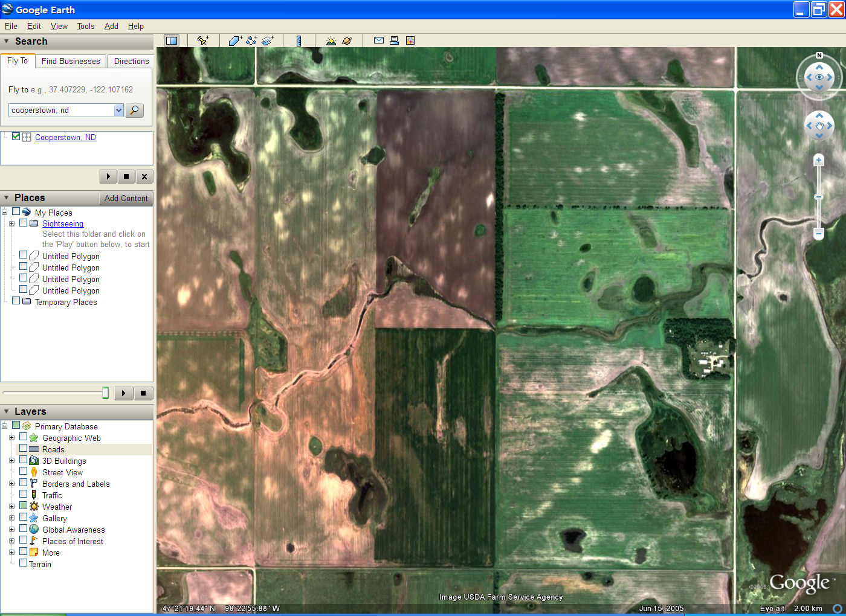
Task: Open the Tools menu
Action: pyautogui.click(x=86, y=26)
